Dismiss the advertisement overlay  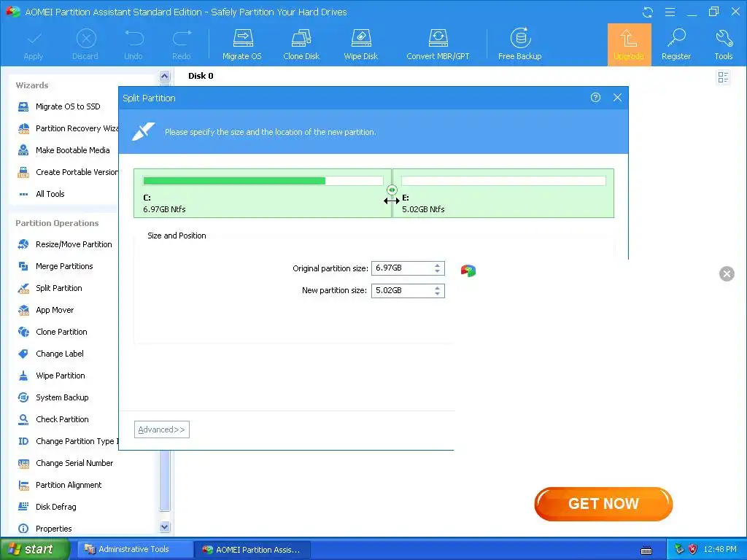[727, 274]
